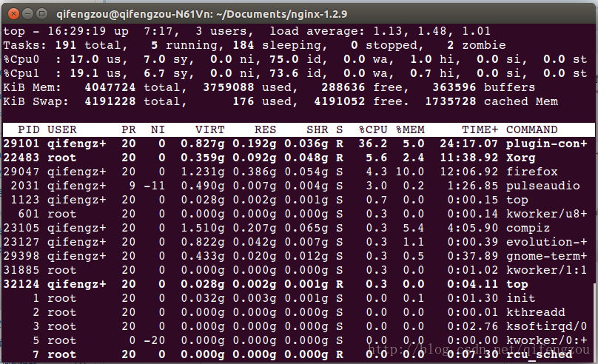Click the 36.2 %CPU value
Image resolution: width=598 pixels, height=364 pixels.
coord(372,144)
